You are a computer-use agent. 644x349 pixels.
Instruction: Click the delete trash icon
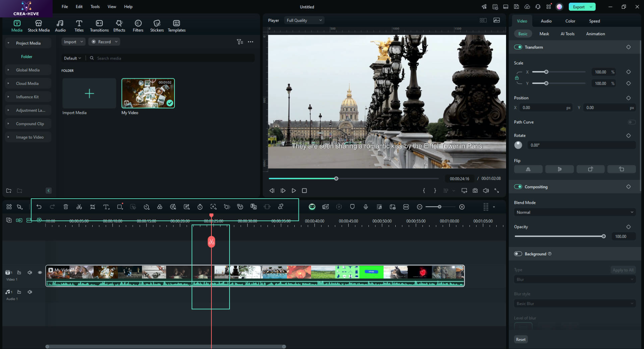click(66, 207)
